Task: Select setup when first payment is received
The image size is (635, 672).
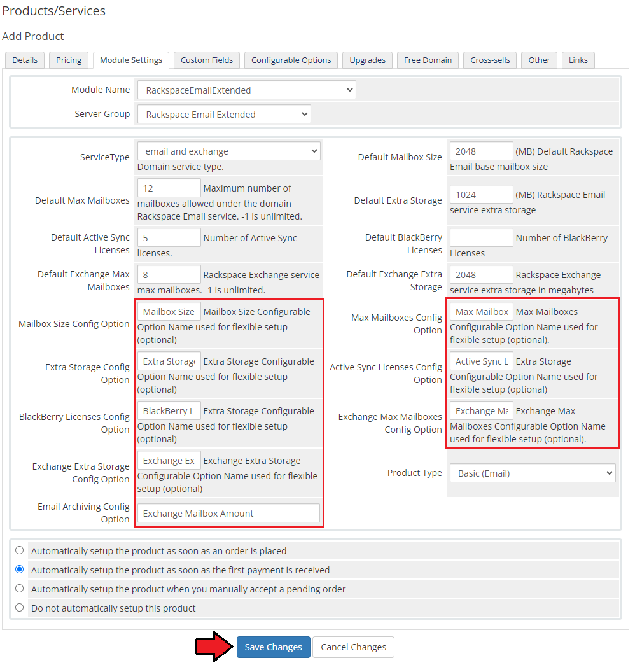Action: (19, 570)
